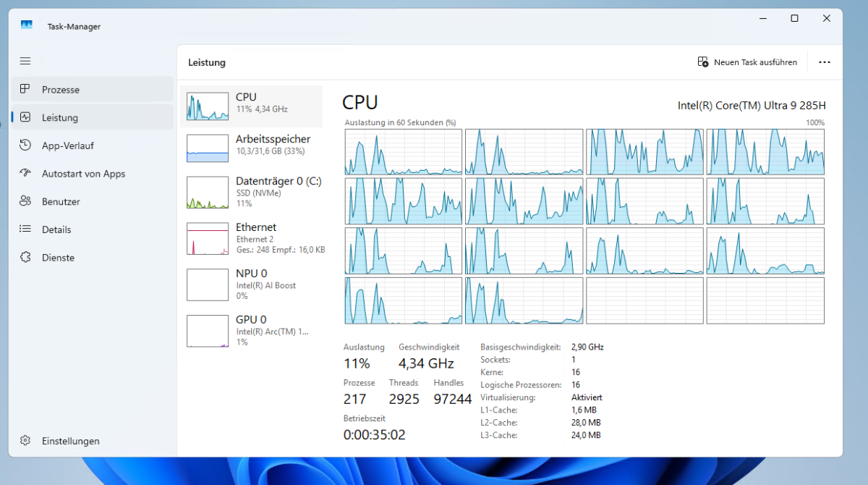868x485 pixels.
Task: Click the first logical processor graph
Action: 403,152
